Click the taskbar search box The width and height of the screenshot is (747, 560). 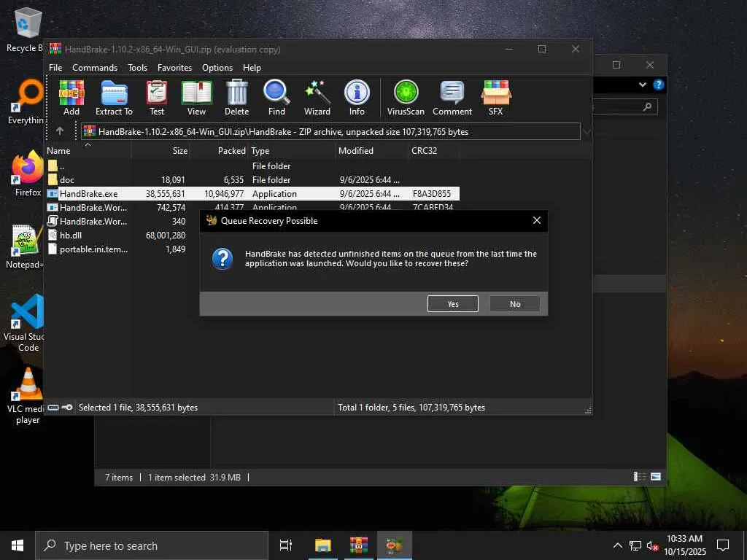point(152,545)
